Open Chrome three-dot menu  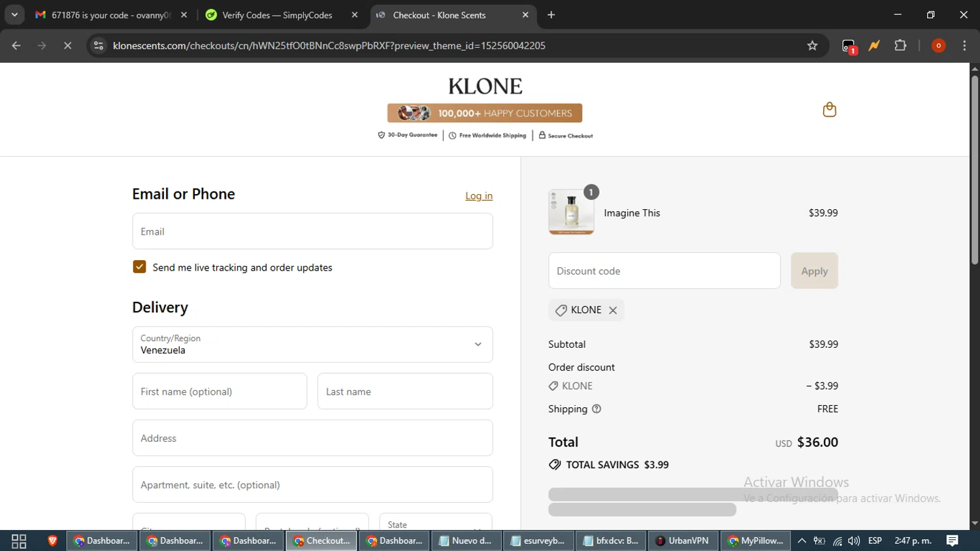pos(964,46)
